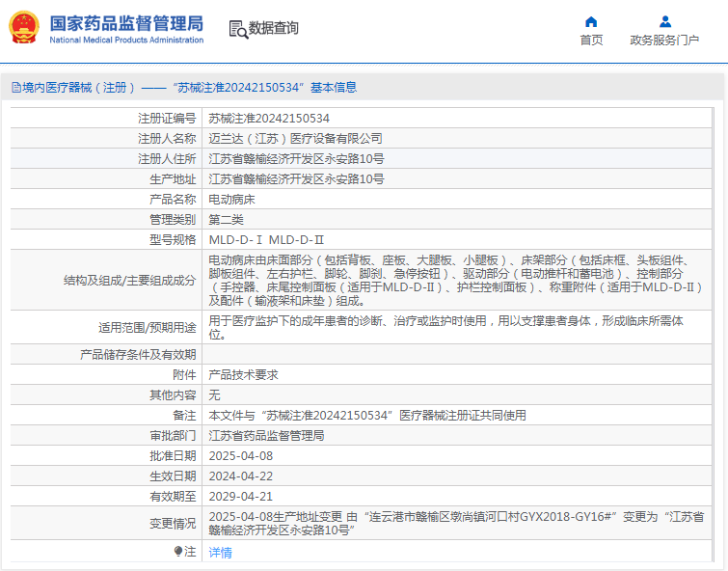Image resolution: width=728 pixels, height=571 pixels.
Task: Click the 生效日期 row label
Action: (173, 476)
